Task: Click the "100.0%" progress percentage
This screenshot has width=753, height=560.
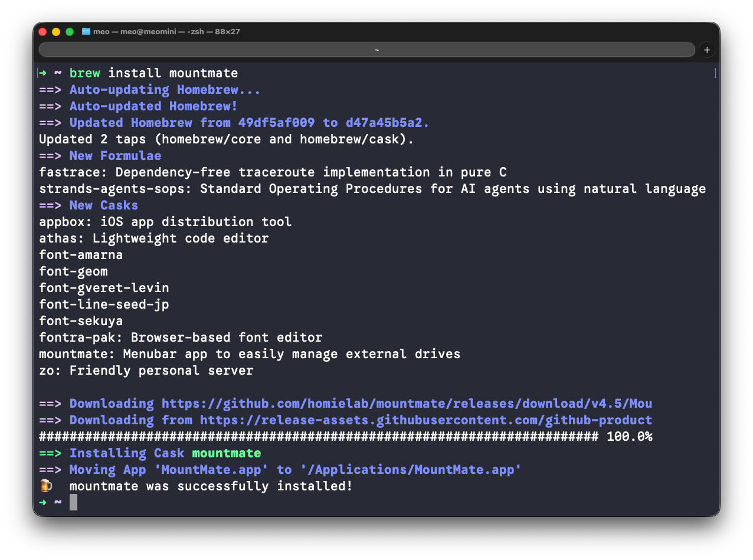Action: pos(629,437)
